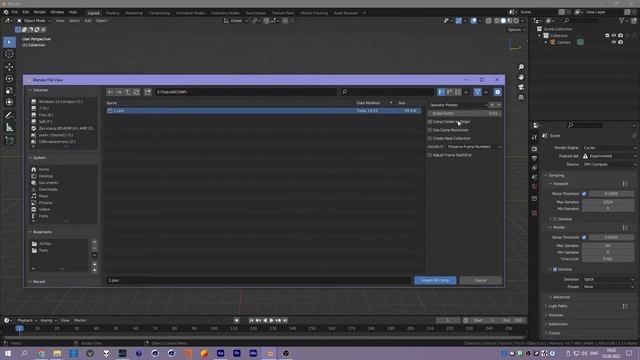Select the Rotate tool in viewport toolbar

coord(9,78)
